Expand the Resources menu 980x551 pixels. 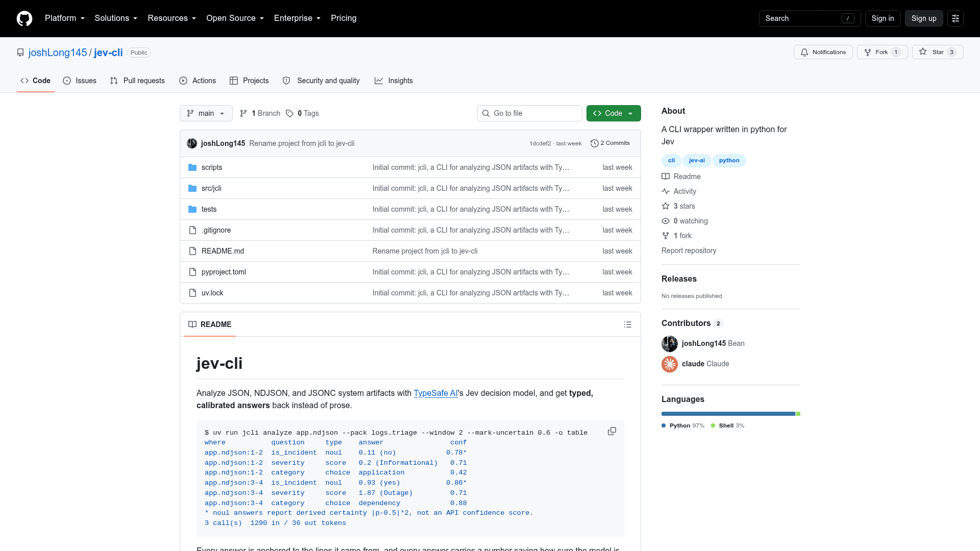(172, 18)
